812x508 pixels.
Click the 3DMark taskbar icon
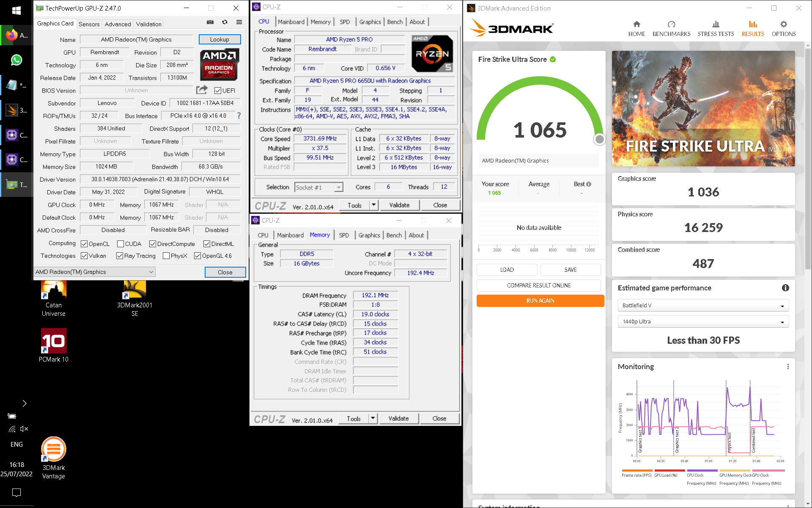coord(16,110)
